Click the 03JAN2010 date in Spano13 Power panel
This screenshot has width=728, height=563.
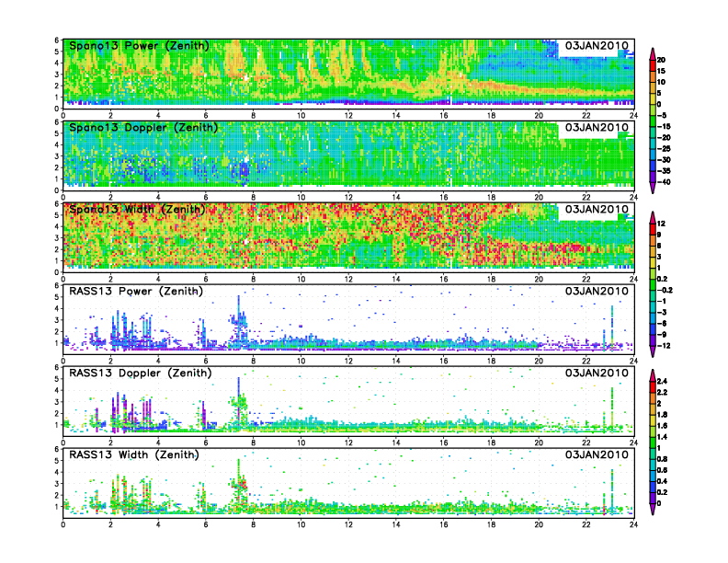(x=597, y=46)
